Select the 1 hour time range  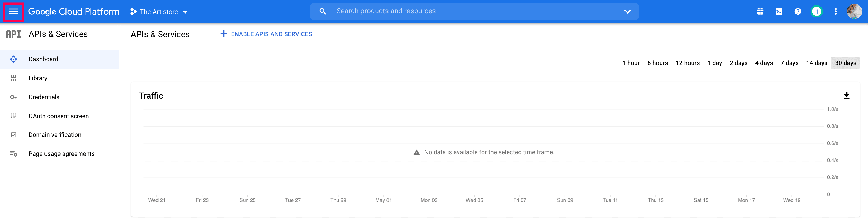coord(631,63)
